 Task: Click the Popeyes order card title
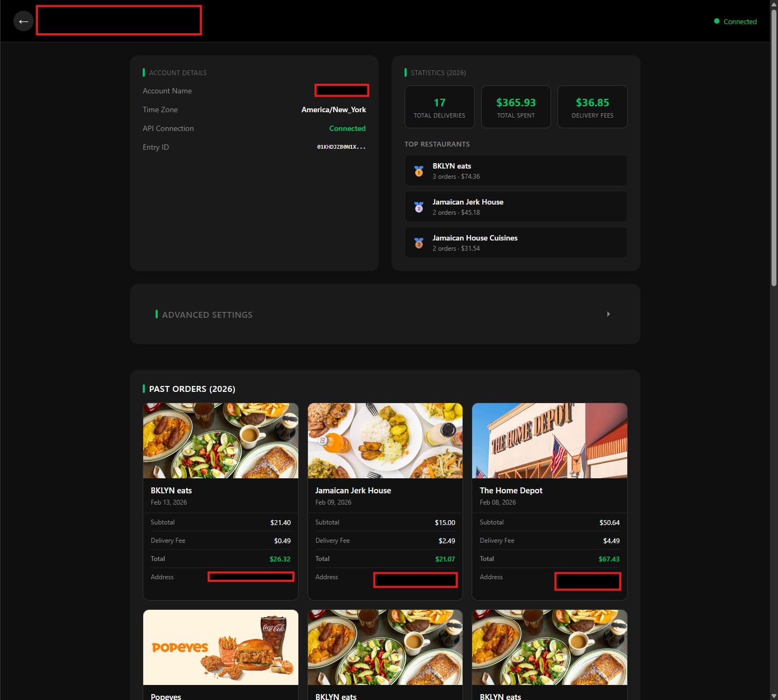166,696
